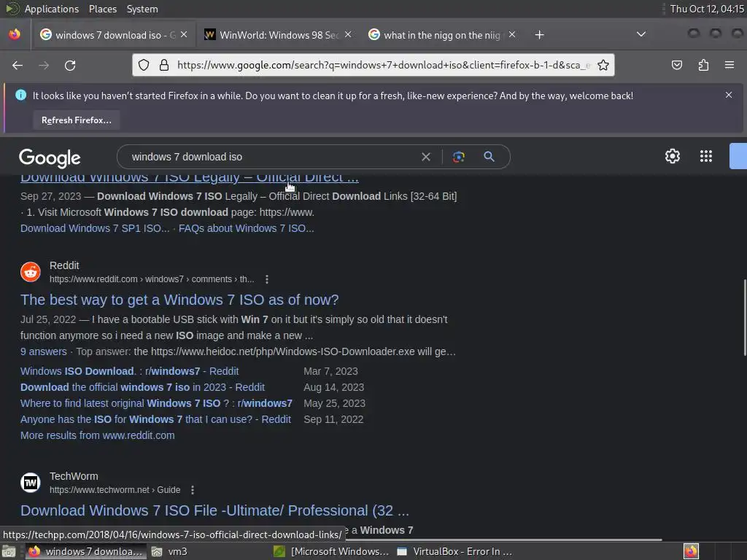Click the Refresh Firefox... button
The height and width of the screenshot is (560, 747).
(x=76, y=120)
